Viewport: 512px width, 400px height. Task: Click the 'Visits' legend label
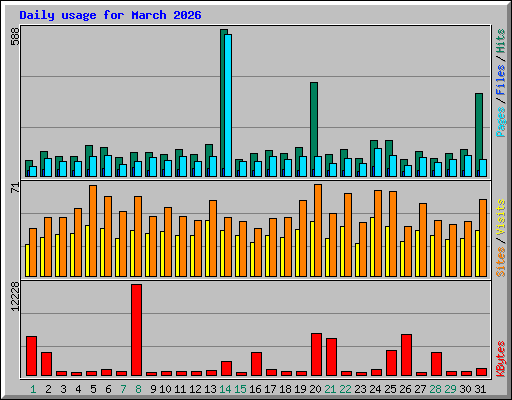(500, 218)
